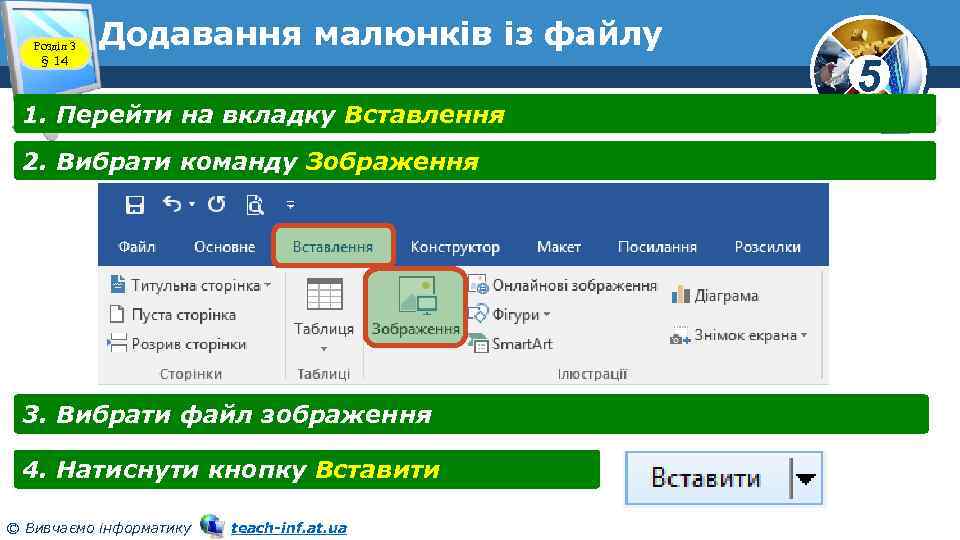This screenshot has height=540, width=960.
Task: Open the Макет tab
Action: click(x=558, y=247)
